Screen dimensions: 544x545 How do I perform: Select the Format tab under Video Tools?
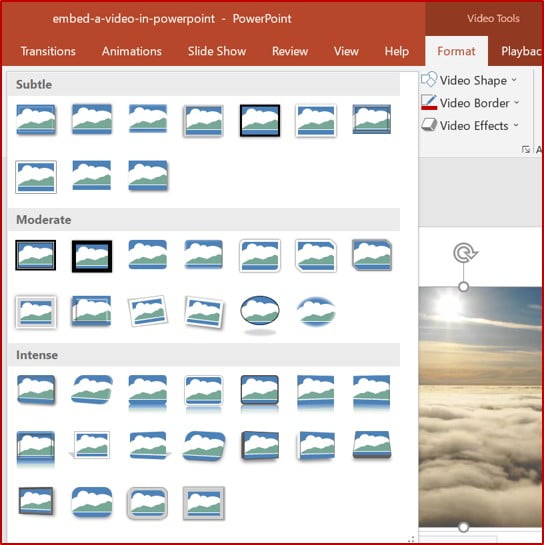pyautogui.click(x=456, y=51)
